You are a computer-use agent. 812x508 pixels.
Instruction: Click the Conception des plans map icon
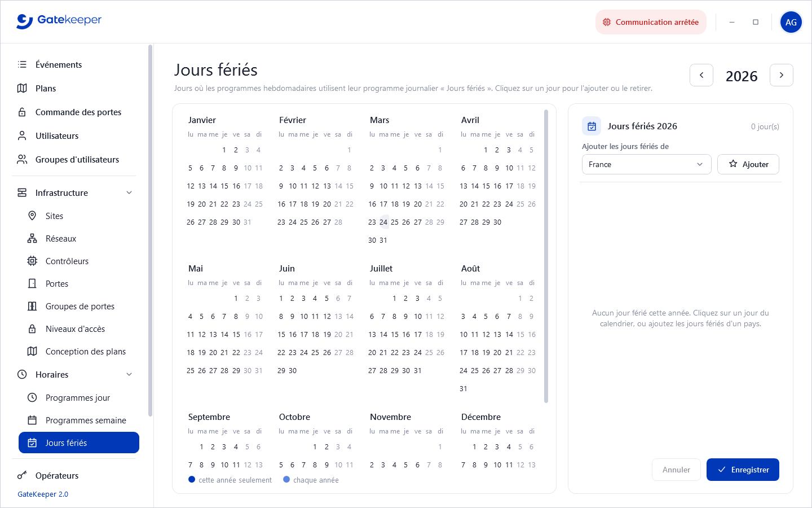(x=32, y=351)
